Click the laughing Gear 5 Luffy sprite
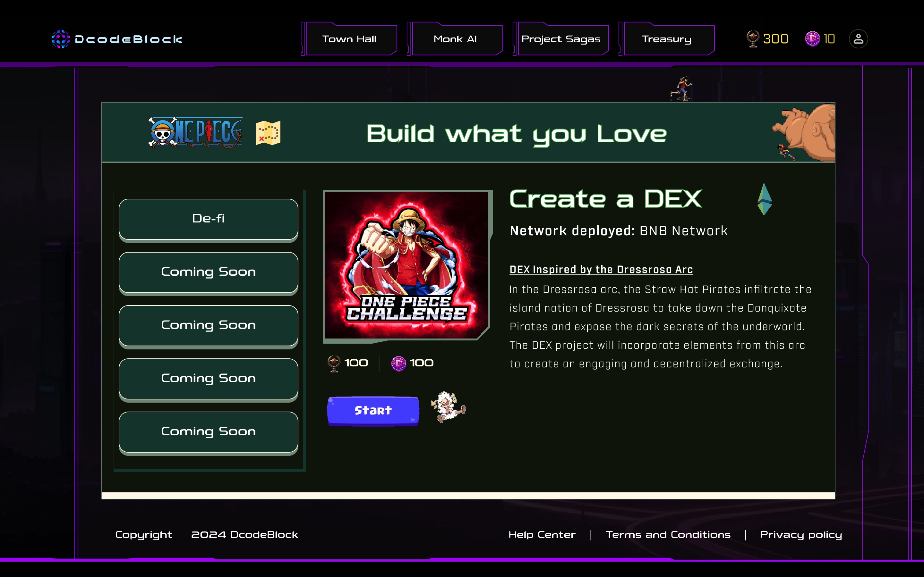 pos(448,407)
